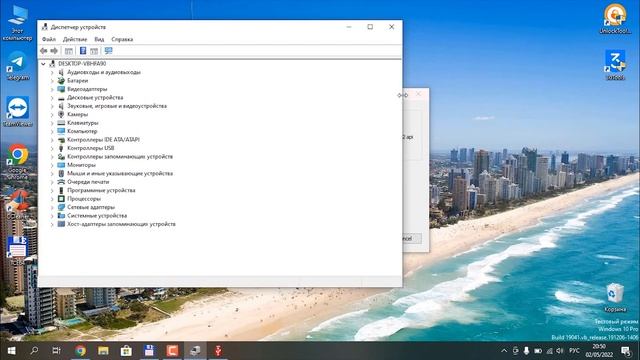This screenshot has height=360, width=640.
Task: Open the Файл menu
Action: click(x=49, y=39)
